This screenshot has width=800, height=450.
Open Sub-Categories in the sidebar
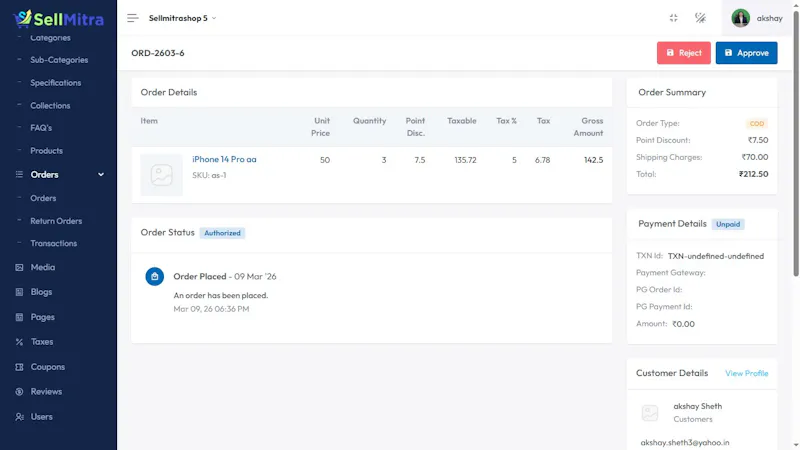[x=59, y=60]
